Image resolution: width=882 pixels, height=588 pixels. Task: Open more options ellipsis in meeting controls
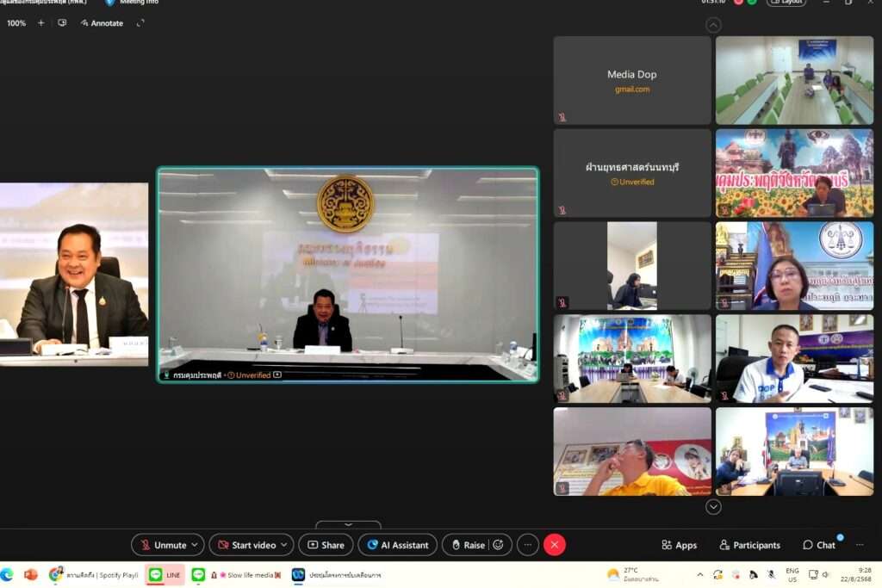[528, 545]
